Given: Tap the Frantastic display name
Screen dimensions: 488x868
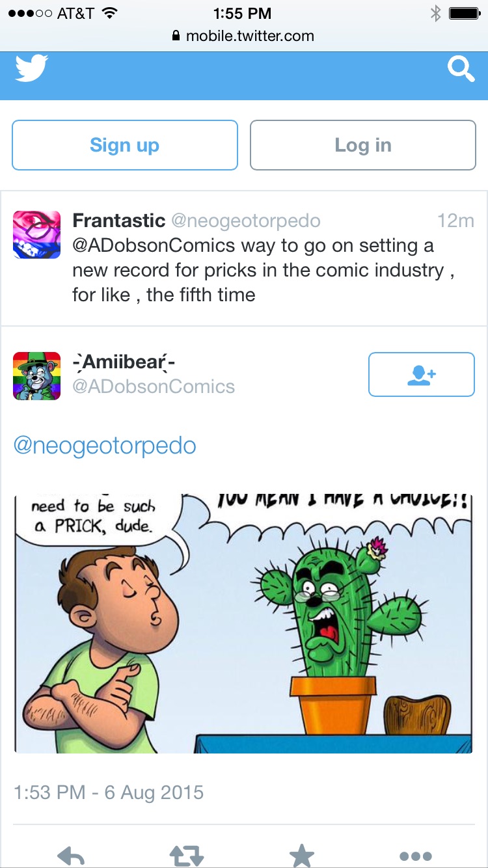Looking at the screenshot, I should 119,221.
